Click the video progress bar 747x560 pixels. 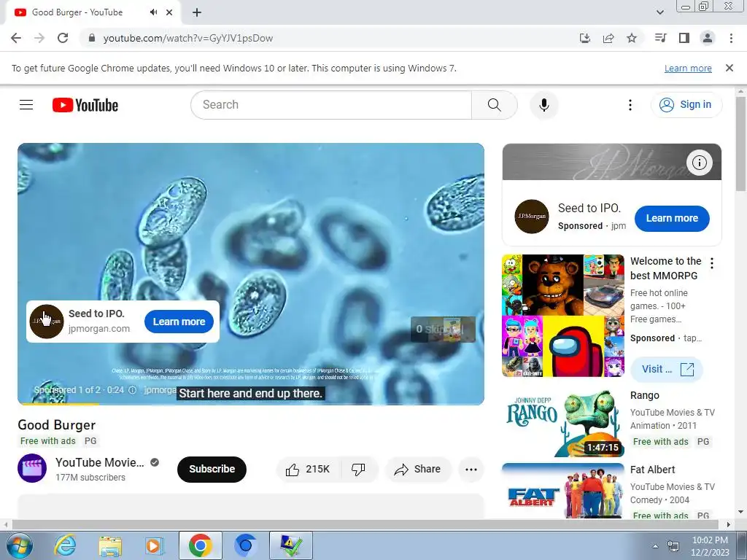pos(251,404)
